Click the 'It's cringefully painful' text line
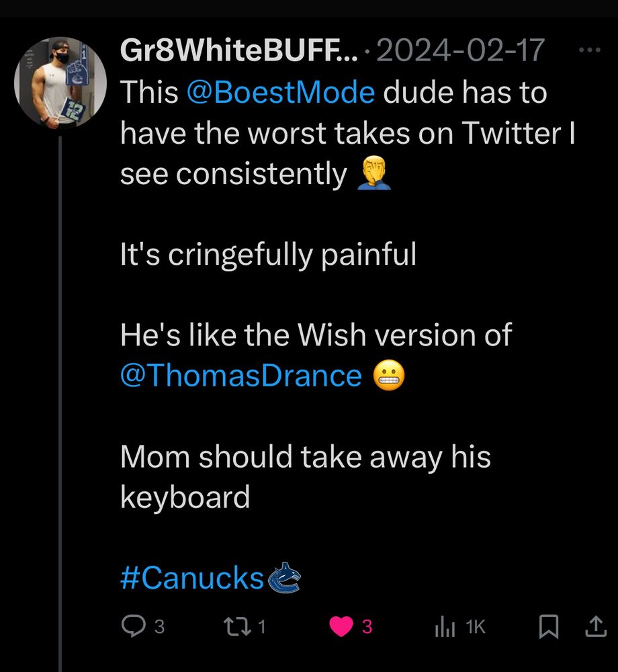Image resolution: width=618 pixels, height=672 pixels. pos(268,255)
